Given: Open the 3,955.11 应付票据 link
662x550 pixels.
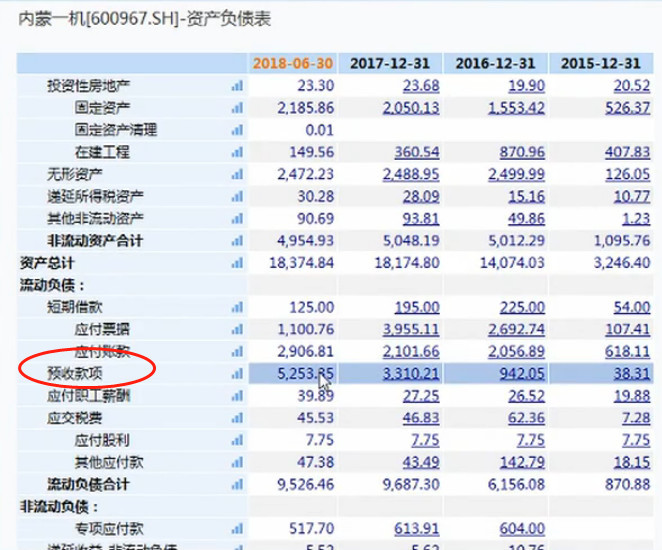Looking at the screenshot, I should 411,329.
